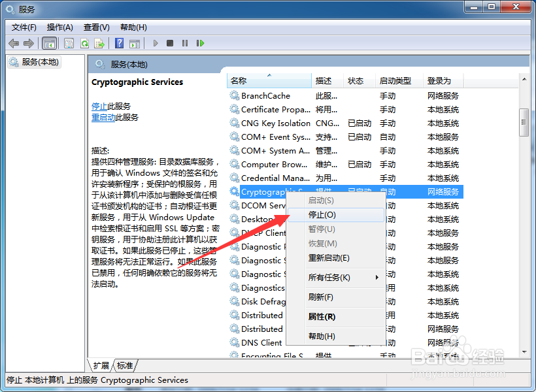Click the Forward navigation arrow icon
Screen dimensions: 536x392
[29, 43]
